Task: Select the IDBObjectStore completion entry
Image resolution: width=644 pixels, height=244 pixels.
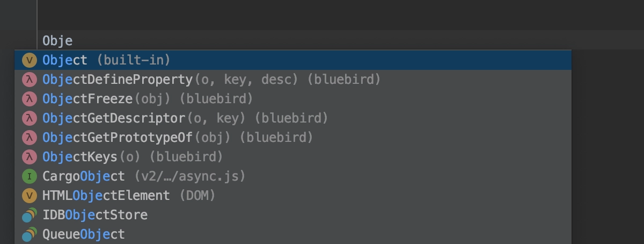Action: tap(293, 214)
